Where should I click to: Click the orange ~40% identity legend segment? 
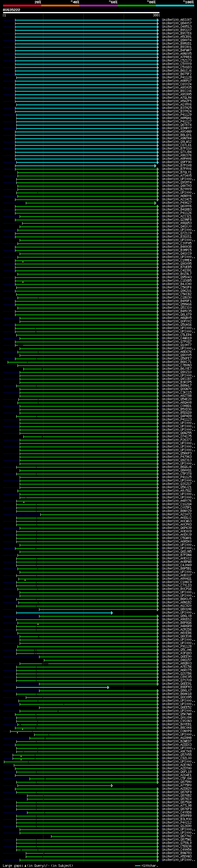[60, 6]
